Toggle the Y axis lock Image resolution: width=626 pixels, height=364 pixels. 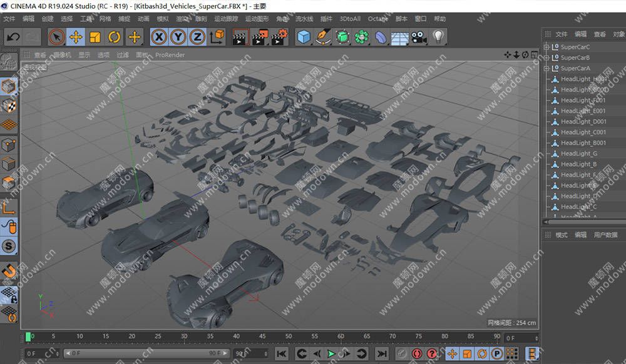tap(178, 37)
